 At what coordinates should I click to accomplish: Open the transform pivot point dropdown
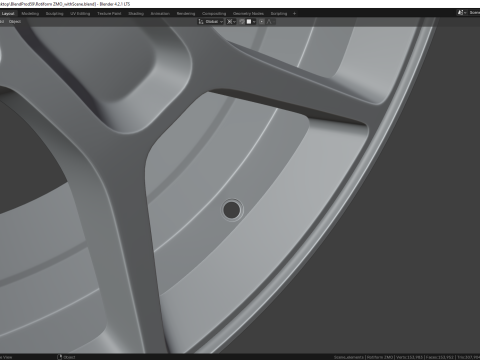[231, 22]
